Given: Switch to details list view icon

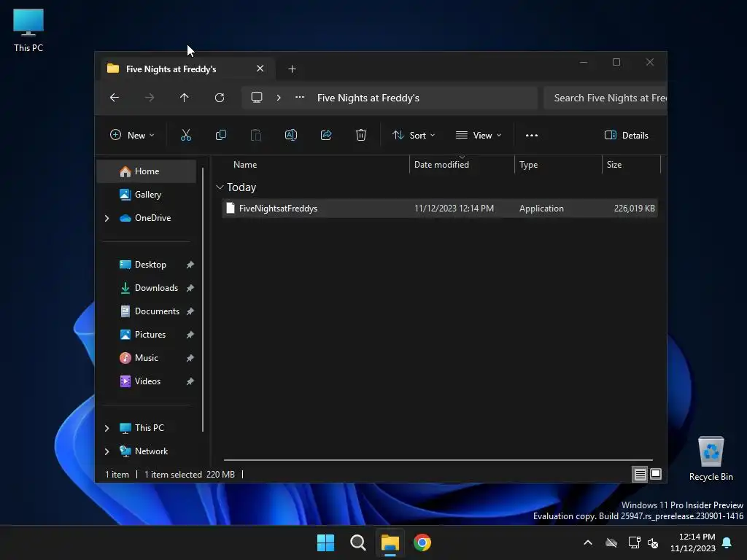Looking at the screenshot, I should (640, 474).
